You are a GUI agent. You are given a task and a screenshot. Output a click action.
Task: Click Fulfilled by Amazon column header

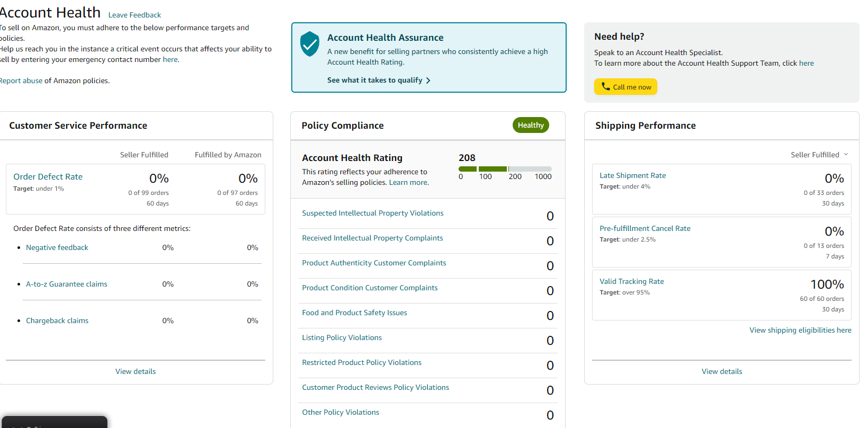tap(228, 155)
